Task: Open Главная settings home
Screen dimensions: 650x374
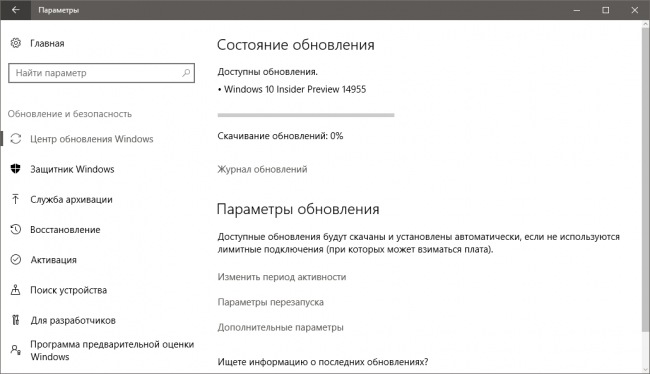Action: (47, 43)
